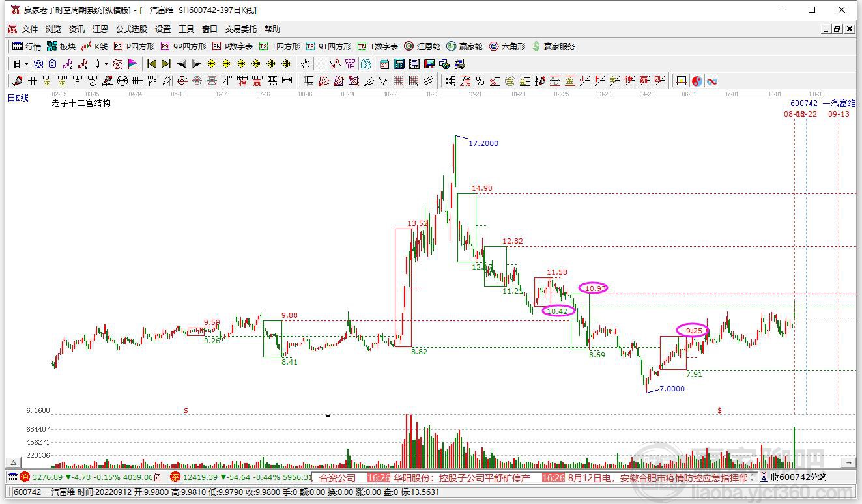
Task: Open the calculator icon
Action: click(x=399, y=64)
